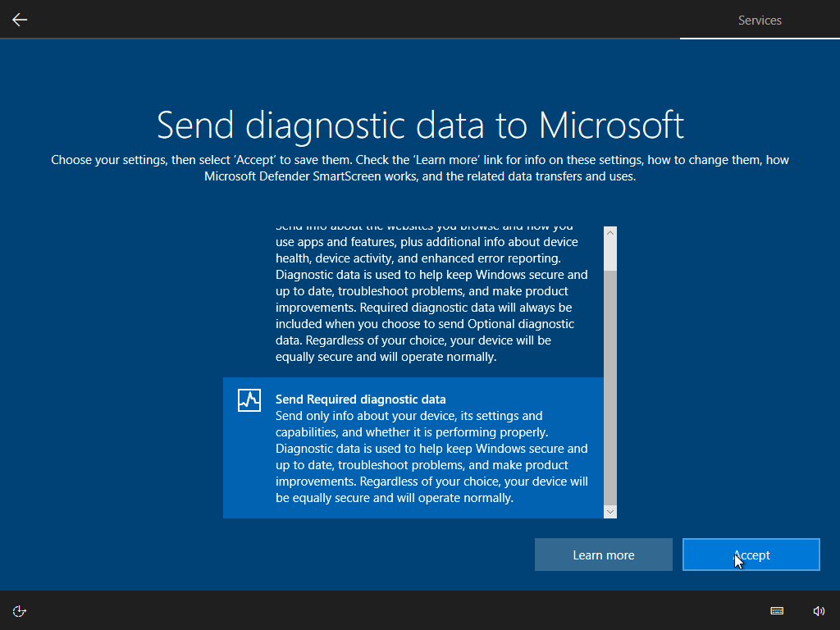
Task: Go back using the top-left arrow
Action: [20, 20]
